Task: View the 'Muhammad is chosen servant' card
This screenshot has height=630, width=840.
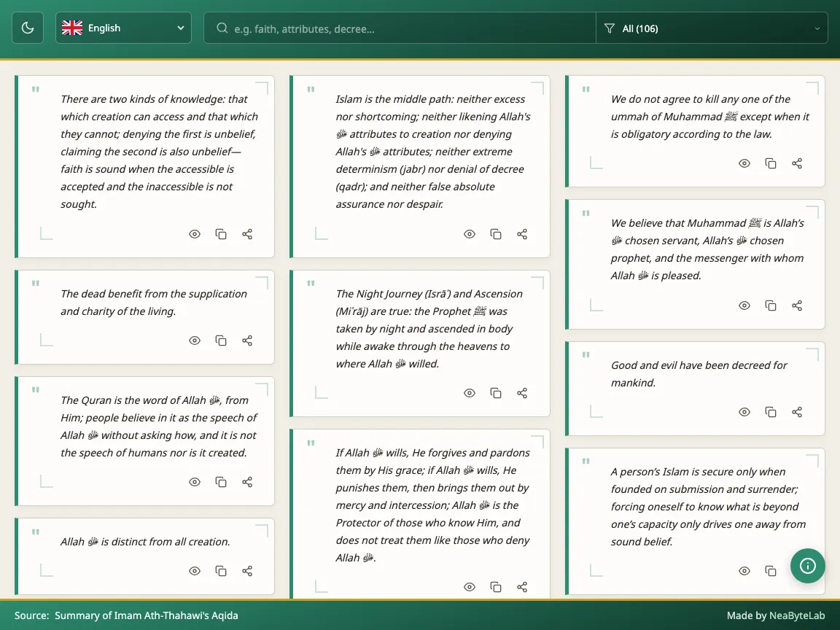Action: click(x=744, y=306)
